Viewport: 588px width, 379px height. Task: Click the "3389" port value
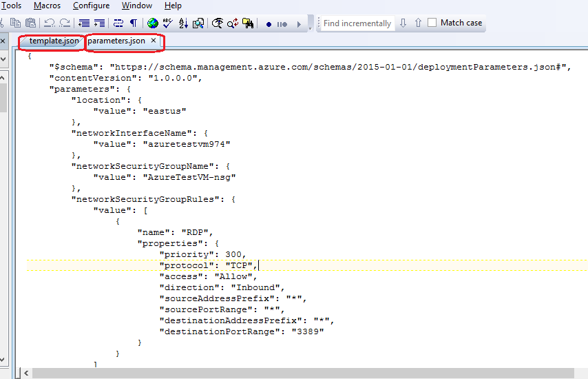pos(308,331)
